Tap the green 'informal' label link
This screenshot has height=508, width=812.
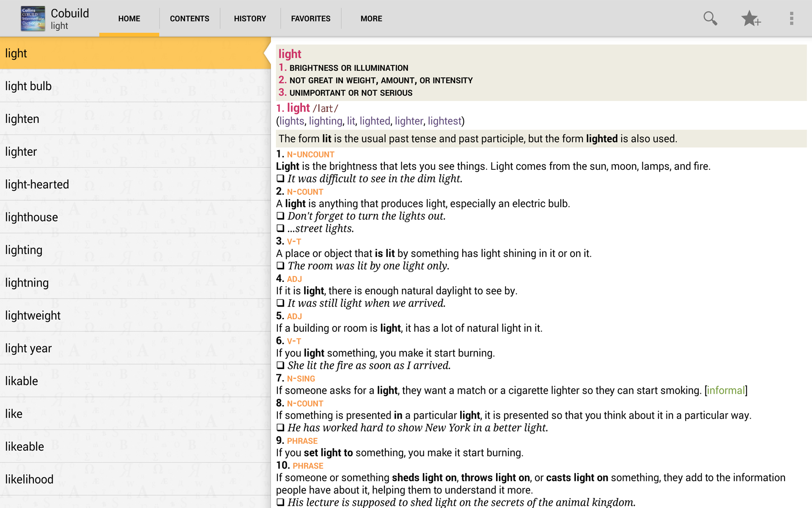coord(726,390)
